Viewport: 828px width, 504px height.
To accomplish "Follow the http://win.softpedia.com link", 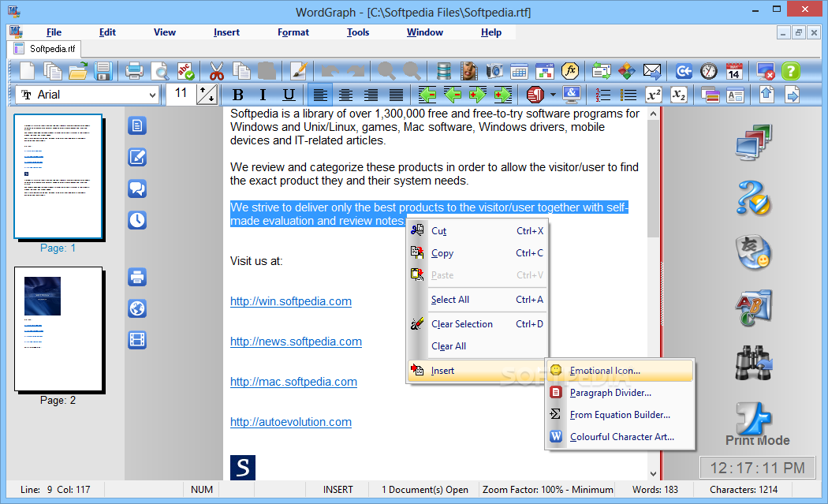I will pyautogui.click(x=291, y=301).
